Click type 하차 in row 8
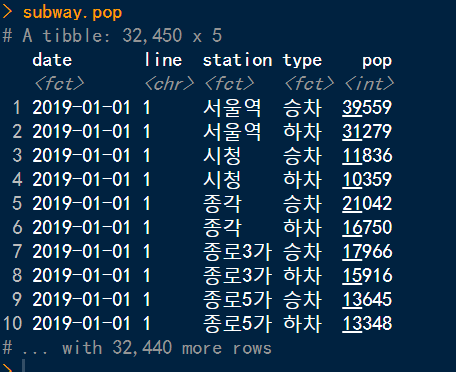 click(x=302, y=276)
